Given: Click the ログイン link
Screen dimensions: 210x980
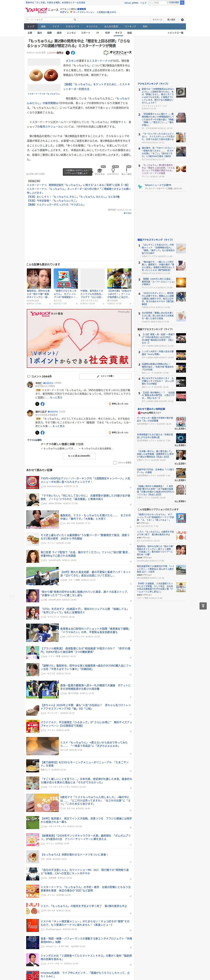Looking at the screenshot, I should tap(64, 12).
